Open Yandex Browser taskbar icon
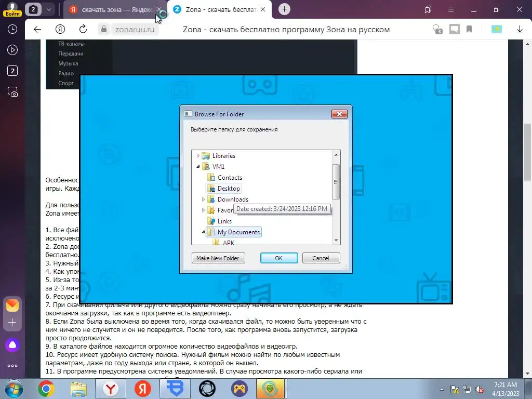 [x=111, y=389]
